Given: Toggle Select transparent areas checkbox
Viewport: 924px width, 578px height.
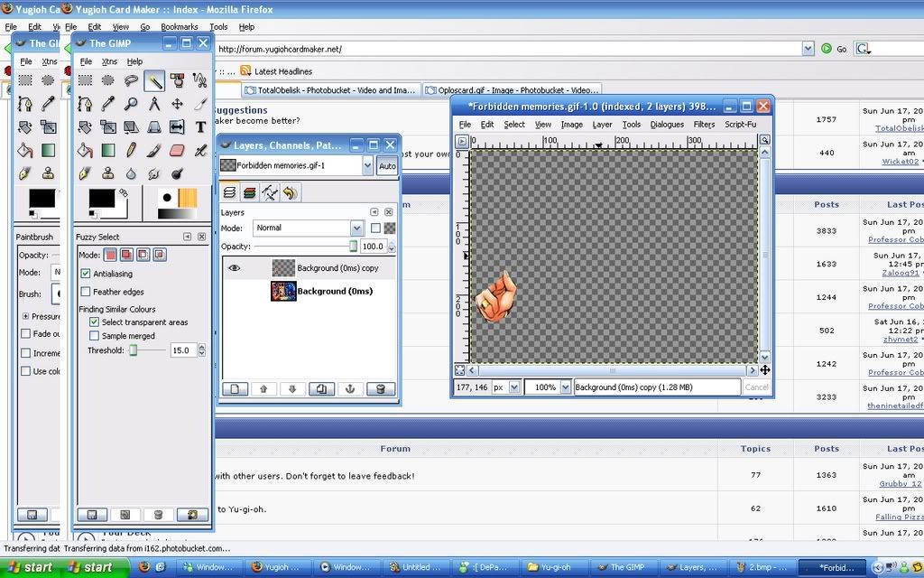Looking at the screenshot, I should pos(94,322).
